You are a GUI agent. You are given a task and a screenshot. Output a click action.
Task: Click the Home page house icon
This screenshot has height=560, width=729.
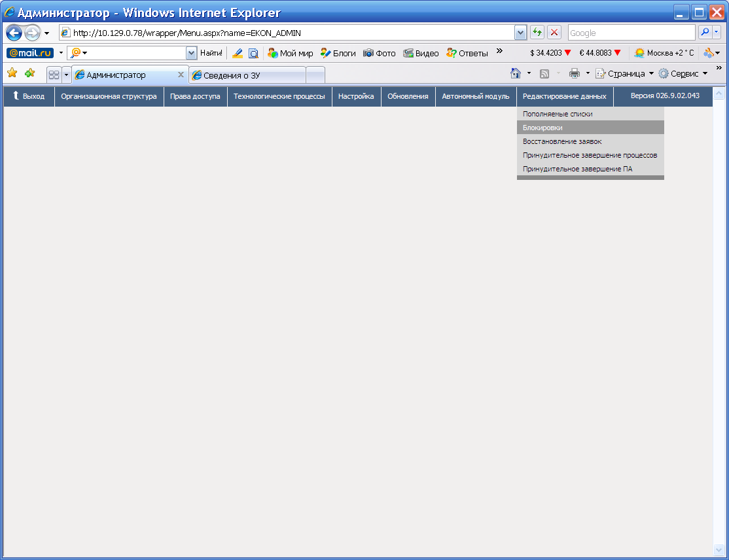515,73
